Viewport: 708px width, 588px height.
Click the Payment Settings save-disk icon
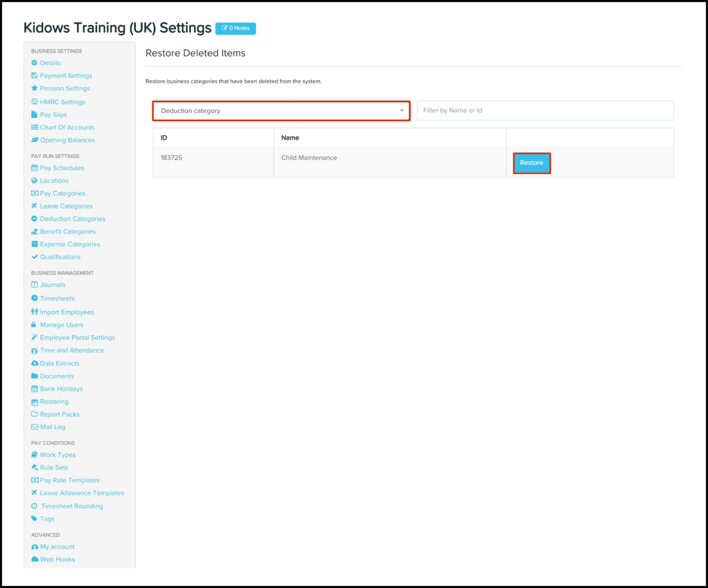tap(34, 76)
